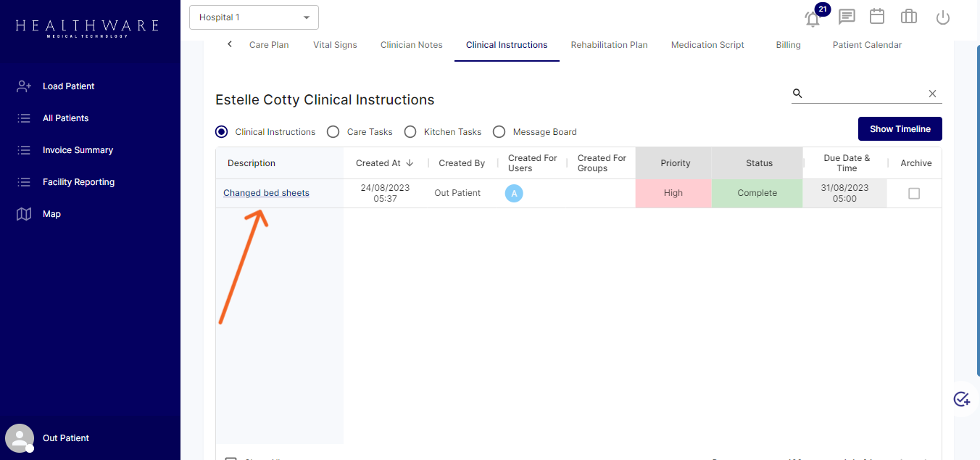Click the floating task check-plus icon
This screenshot has width=980, height=460.
coord(961,398)
